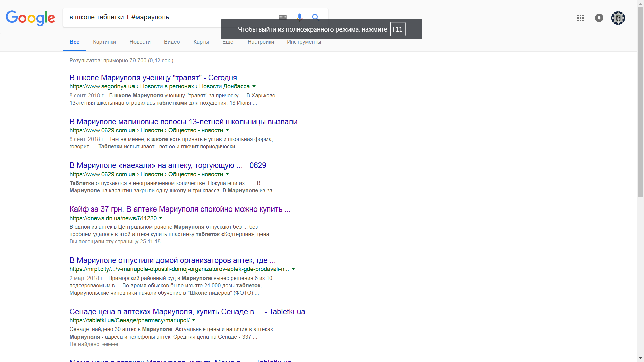Image resolution: width=644 pixels, height=362 pixels.
Task: Click the F11 key hint in fullscreen notice
Action: click(398, 29)
